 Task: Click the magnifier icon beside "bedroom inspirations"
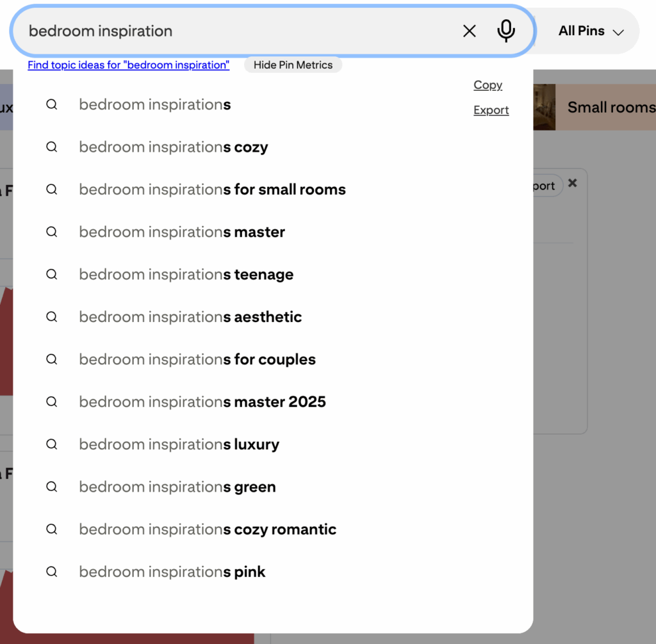(52, 104)
